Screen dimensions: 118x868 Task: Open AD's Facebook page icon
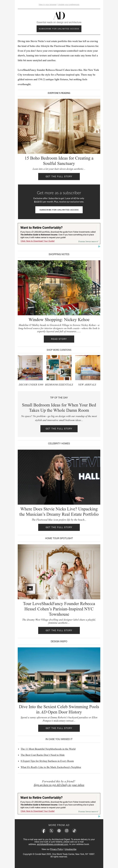pyautogui.click(x=44, y=831)
